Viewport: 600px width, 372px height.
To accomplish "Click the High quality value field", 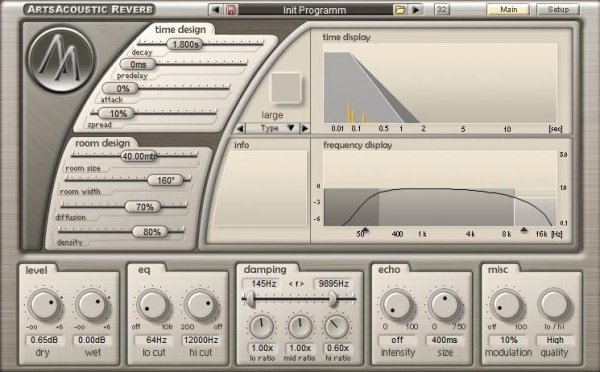I will point(554,340).
